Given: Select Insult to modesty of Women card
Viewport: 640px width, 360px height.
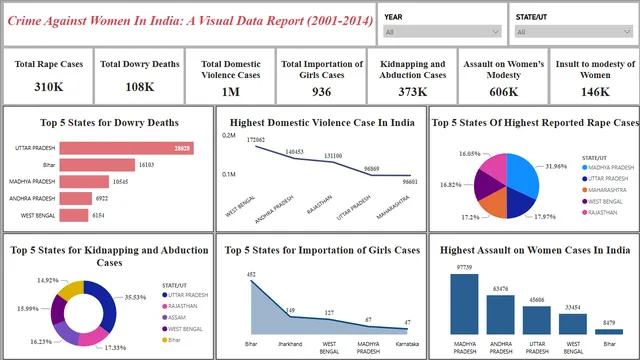Looking at the screenshot, I should click(x=595, y=76).
